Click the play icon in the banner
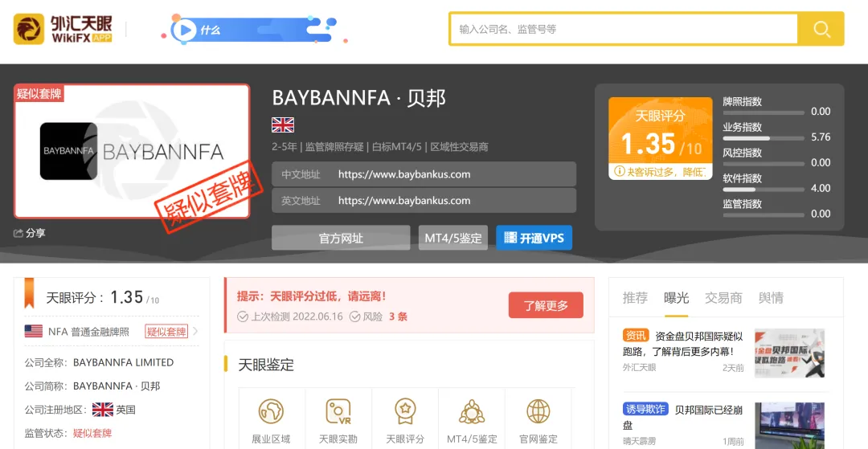Image resolution: width=868 pixels, height=449 pixels. (186, 29)
